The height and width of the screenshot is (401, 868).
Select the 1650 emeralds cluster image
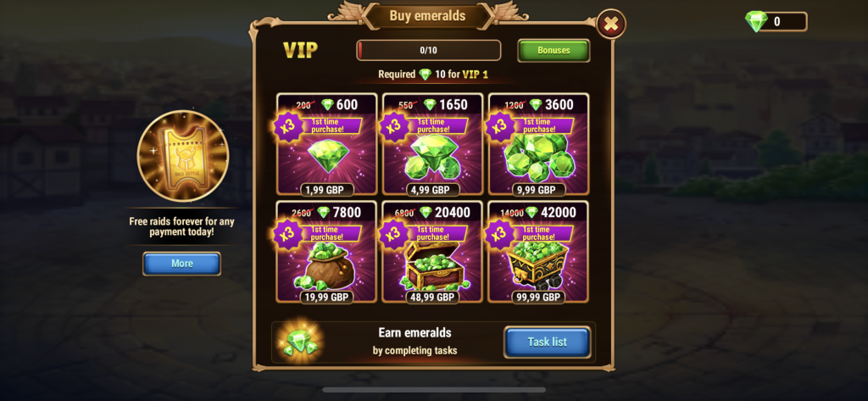click(432, 158)
